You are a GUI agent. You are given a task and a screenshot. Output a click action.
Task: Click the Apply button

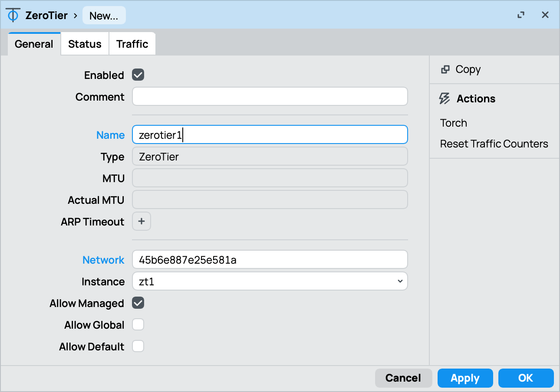pos(465,378)
